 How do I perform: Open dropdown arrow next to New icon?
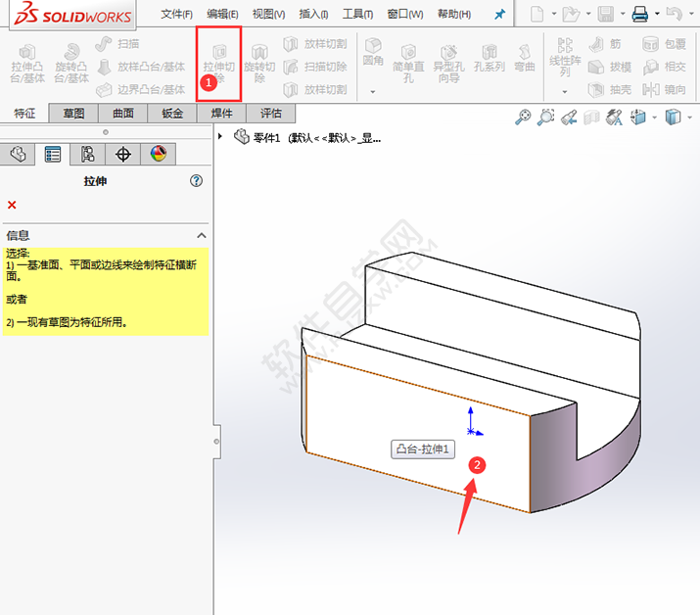point(554,14)
